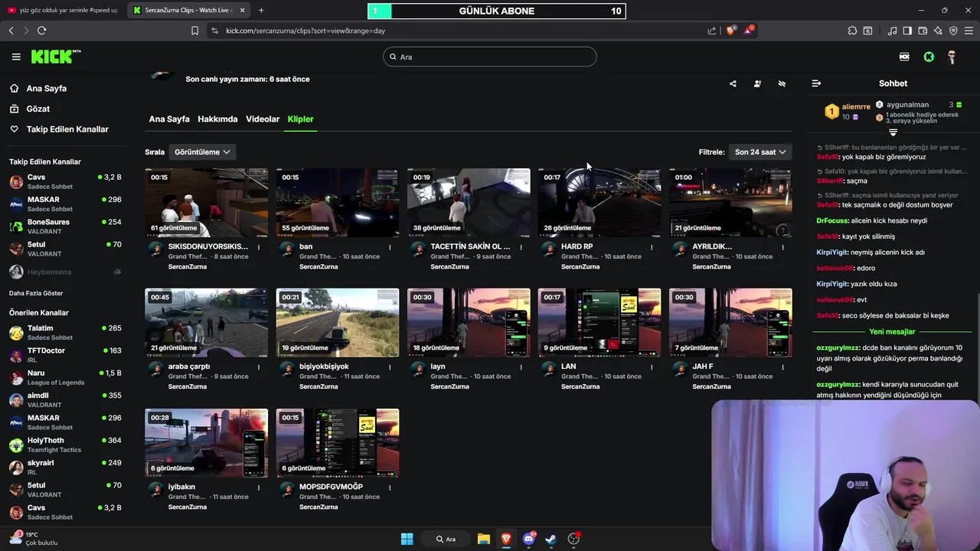Open options menu for HARD RP clip
The height and width of the screenshot is (551, 980).
coord(652,247)
